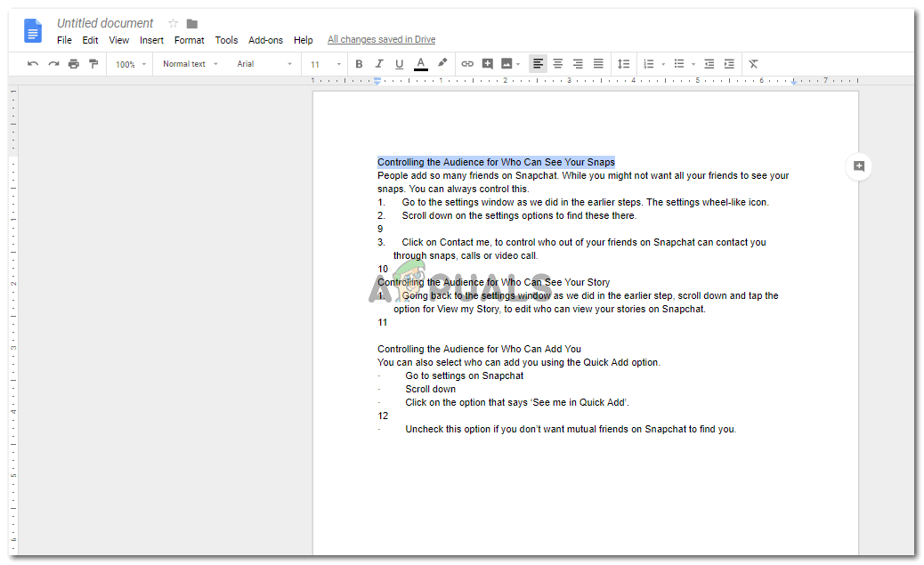This screenshot has width=924, height=565.
Task: Increase indent with the toolbar icon
Action: 729,64
